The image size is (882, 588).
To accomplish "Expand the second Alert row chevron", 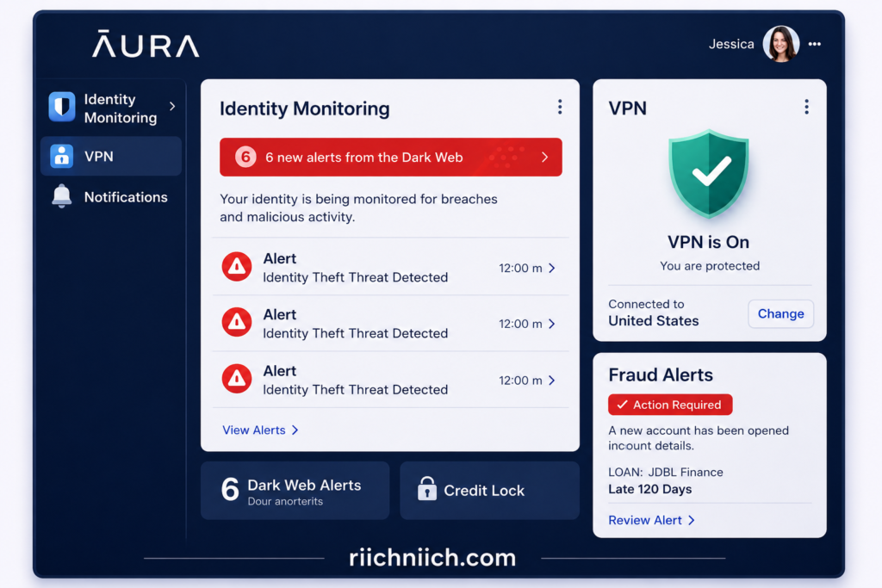I will 552,324.
